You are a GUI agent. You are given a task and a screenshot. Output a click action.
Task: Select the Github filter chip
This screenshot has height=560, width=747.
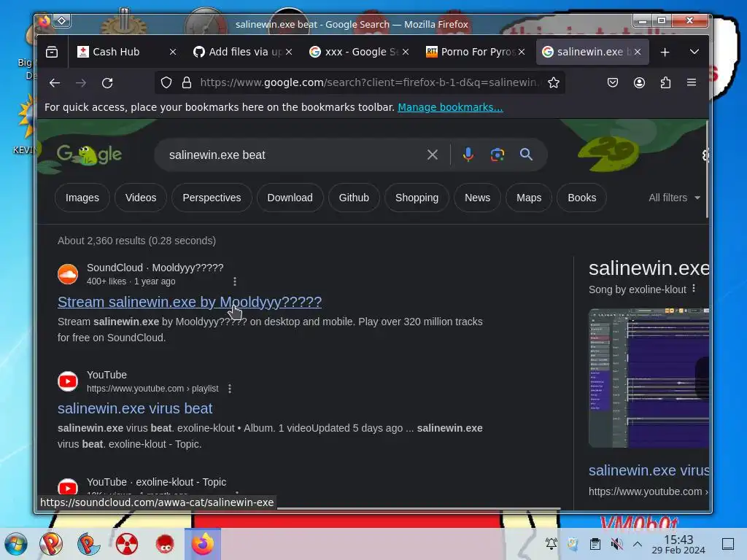point(354,198)
